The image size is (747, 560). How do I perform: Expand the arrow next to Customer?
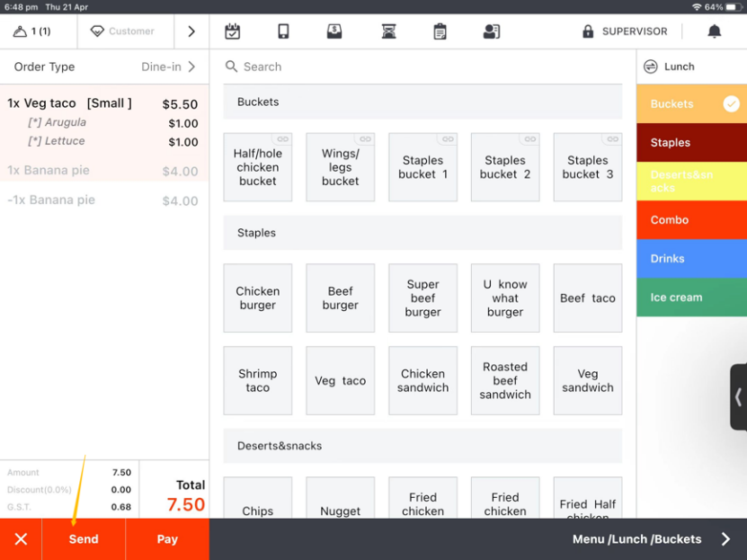pyautogui.click(x=191, y=31)
